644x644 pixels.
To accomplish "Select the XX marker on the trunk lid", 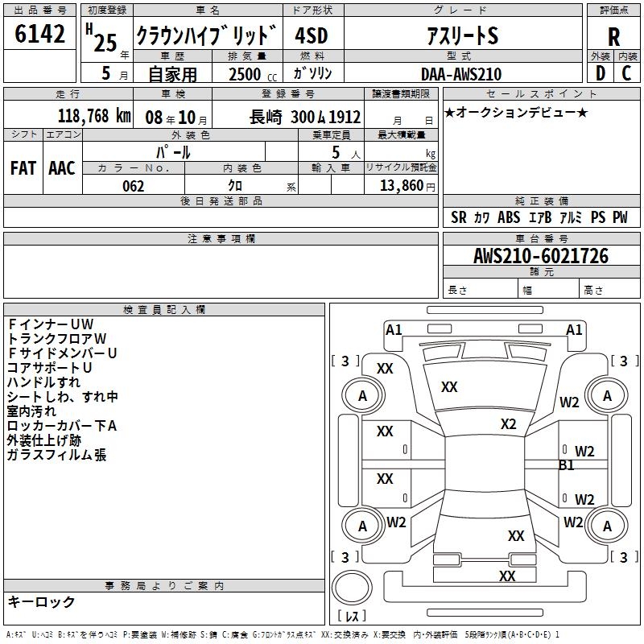I will tap(516, 536).
